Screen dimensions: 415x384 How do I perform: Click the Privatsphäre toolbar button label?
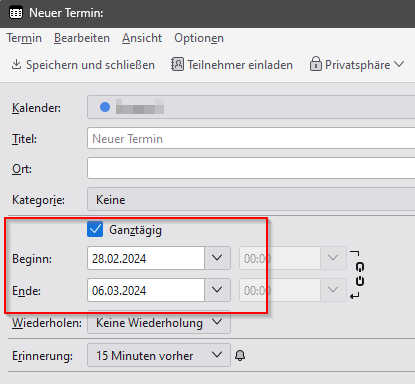tap(357, 65)
